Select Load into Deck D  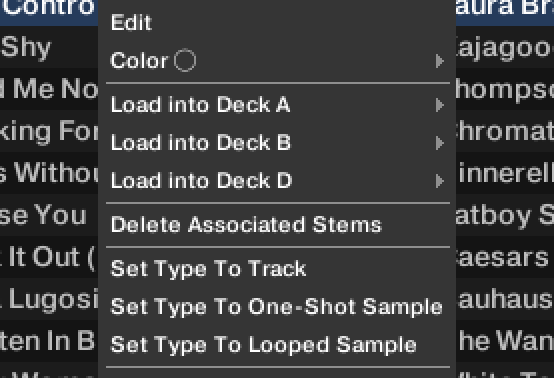[x=277, y=181]
